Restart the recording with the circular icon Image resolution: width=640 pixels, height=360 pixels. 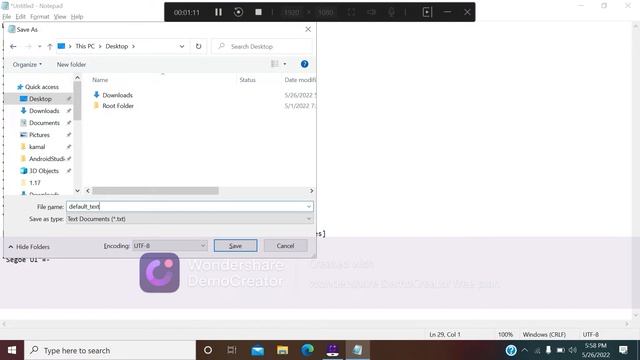pyautogui.click(x=238, y=12)
